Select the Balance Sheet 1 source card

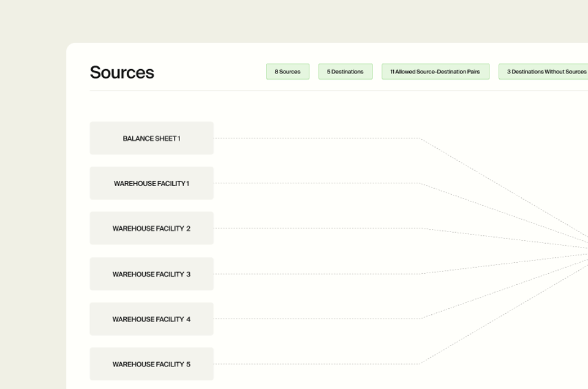[x=151, y=138]
